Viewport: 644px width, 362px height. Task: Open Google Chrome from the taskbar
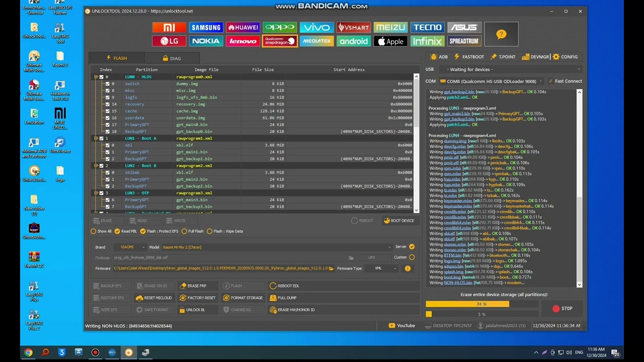point(28,352)
